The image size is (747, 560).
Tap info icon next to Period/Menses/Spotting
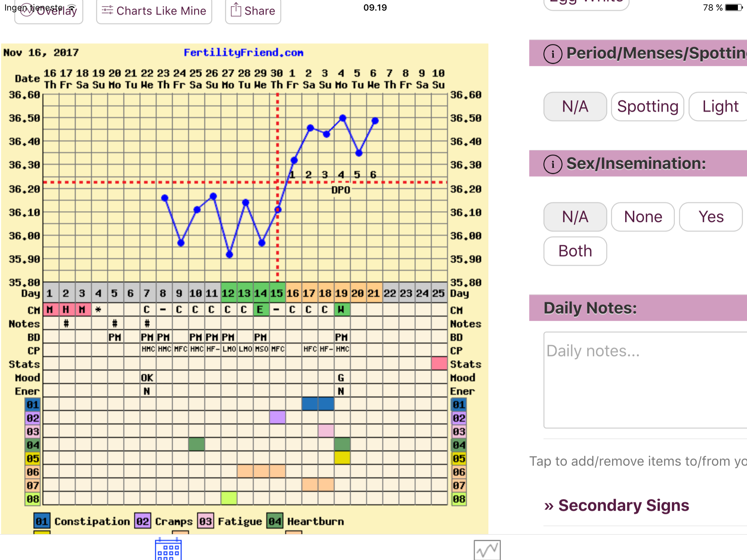coord(553,54)
